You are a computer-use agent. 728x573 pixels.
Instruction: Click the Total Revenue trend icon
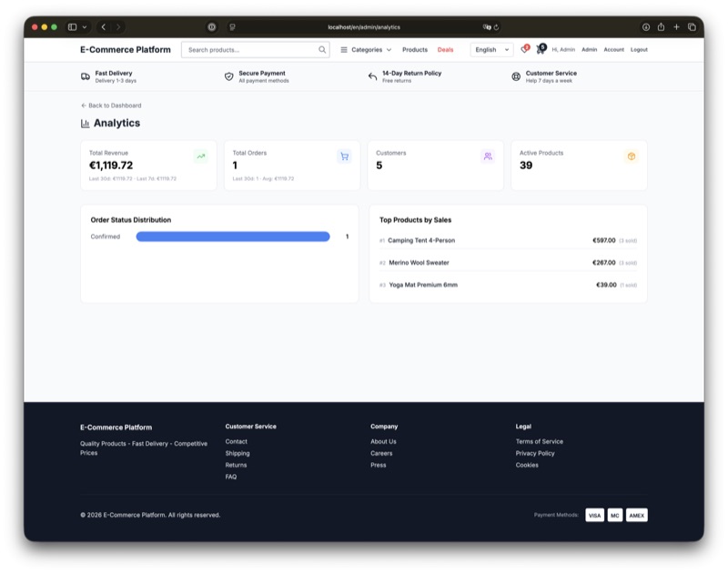[200, 156]
